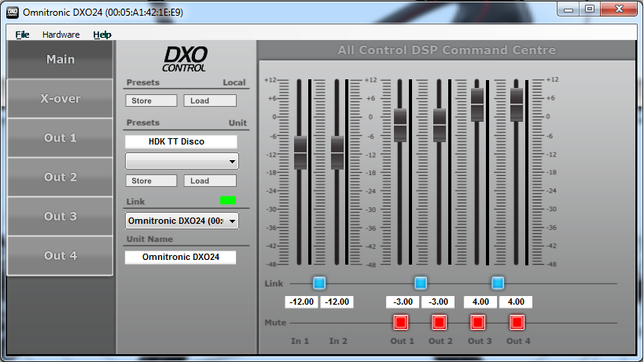Image resolution: width=644 pixels, height=362 pixels.
Task: Open the Hardware menu
Action: pyautogui.click(x=61, y=35)
